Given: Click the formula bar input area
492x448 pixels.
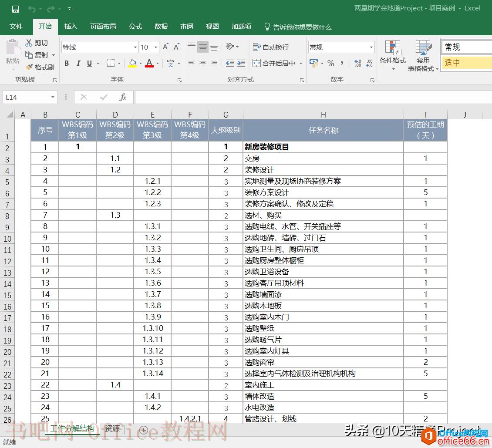Looking at the screenshot, I should click(x=313, y=97).
